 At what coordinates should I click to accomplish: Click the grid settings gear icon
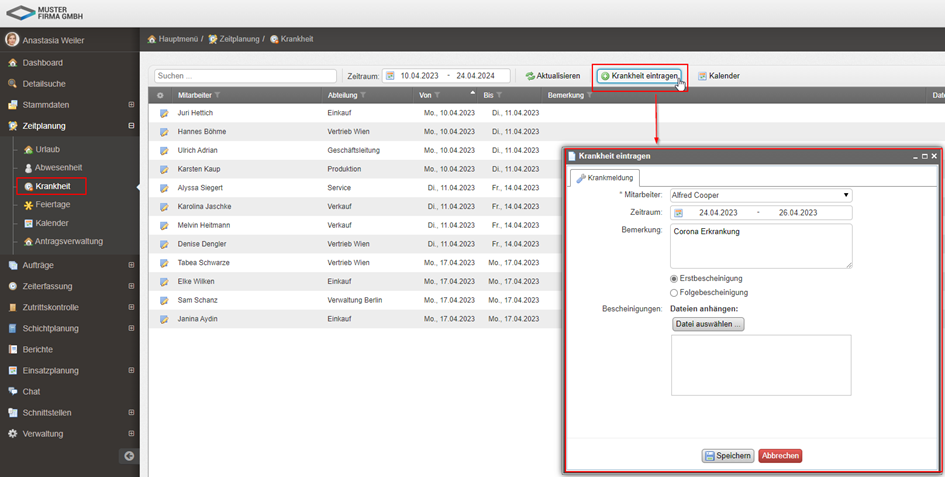pyautogui.click(x=160, y=95)
